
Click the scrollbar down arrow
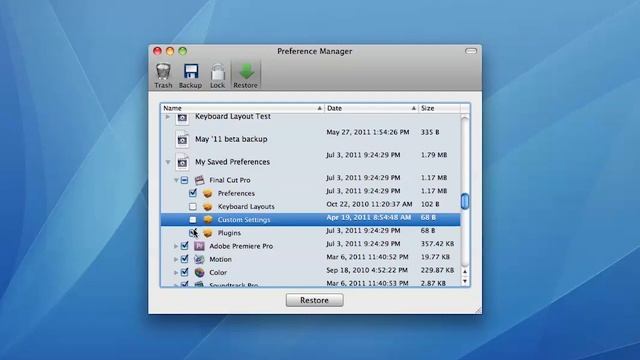coord(464,281)
